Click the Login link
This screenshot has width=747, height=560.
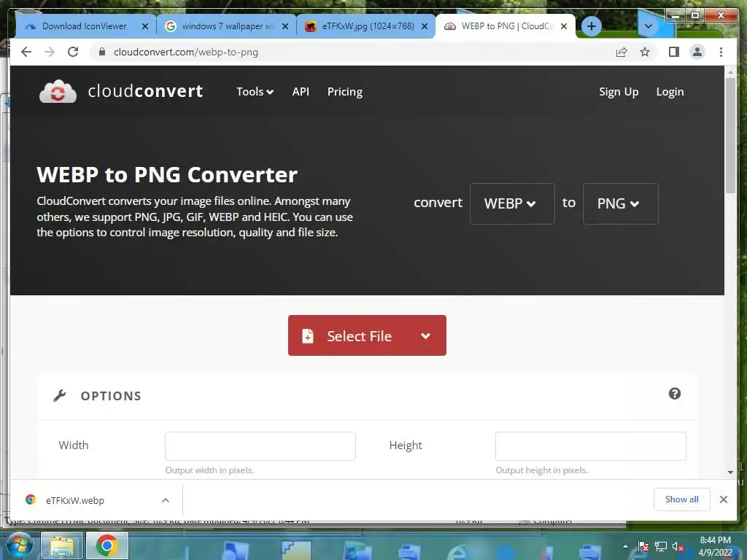(x=670, y=91)
